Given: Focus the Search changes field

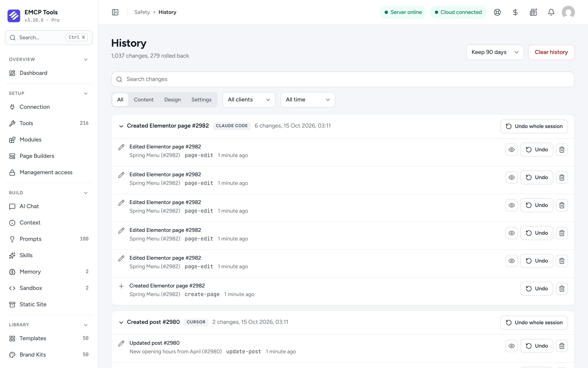Looking at the screenshot, I should coord(343,79).
